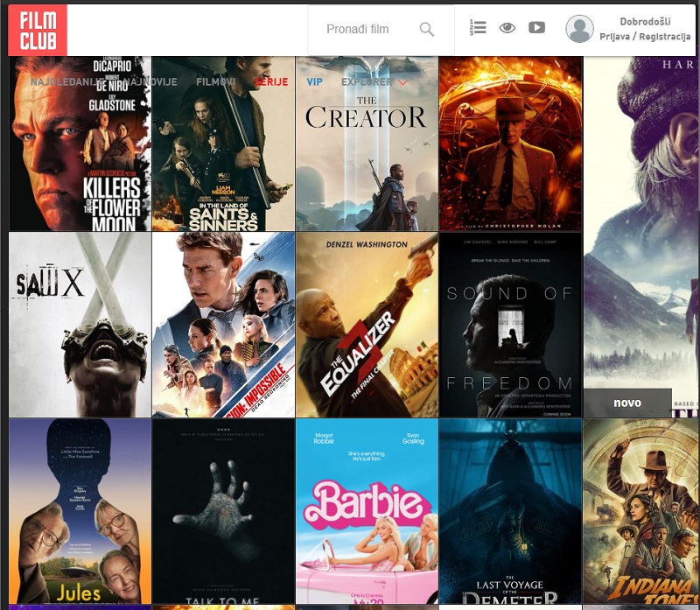
Task: Open Saw X movie poster
Action: pos(80,325)
